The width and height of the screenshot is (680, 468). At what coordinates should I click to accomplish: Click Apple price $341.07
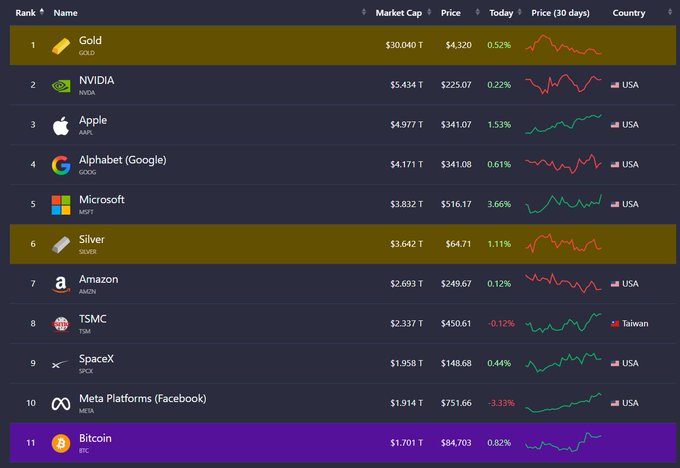tap(456, 125)
